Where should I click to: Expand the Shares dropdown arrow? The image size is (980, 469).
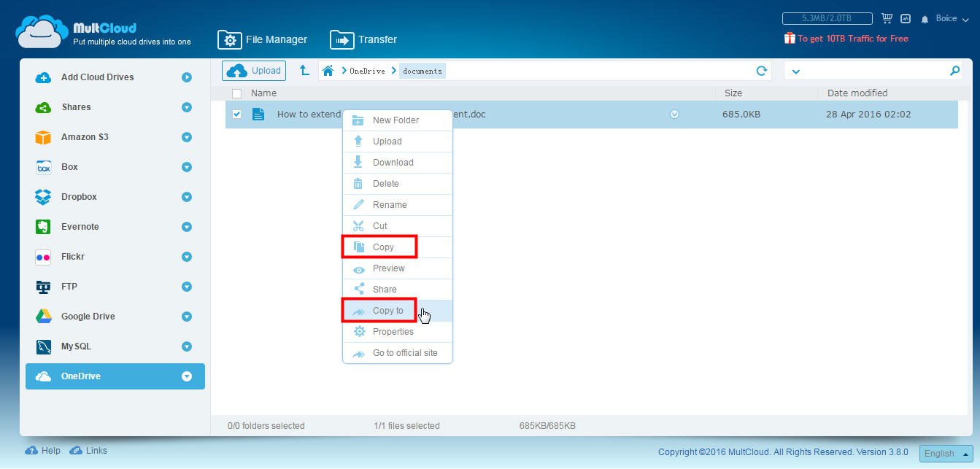(x=187, y=107)
